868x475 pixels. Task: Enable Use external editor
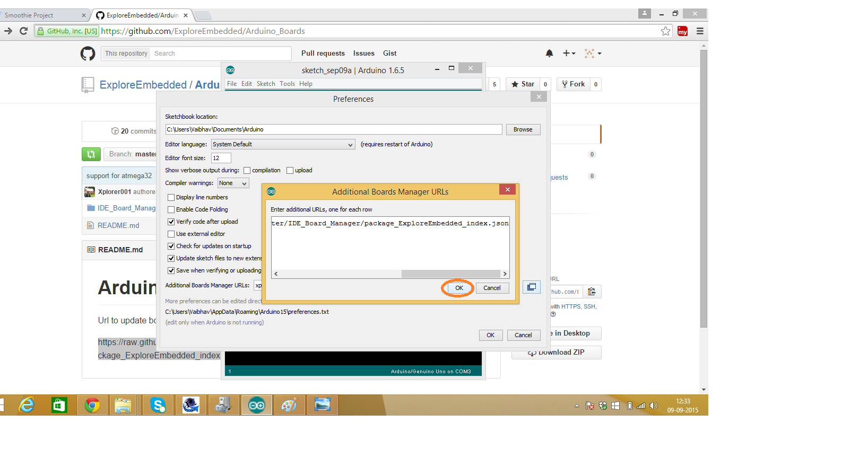click(x=171, y=234)
